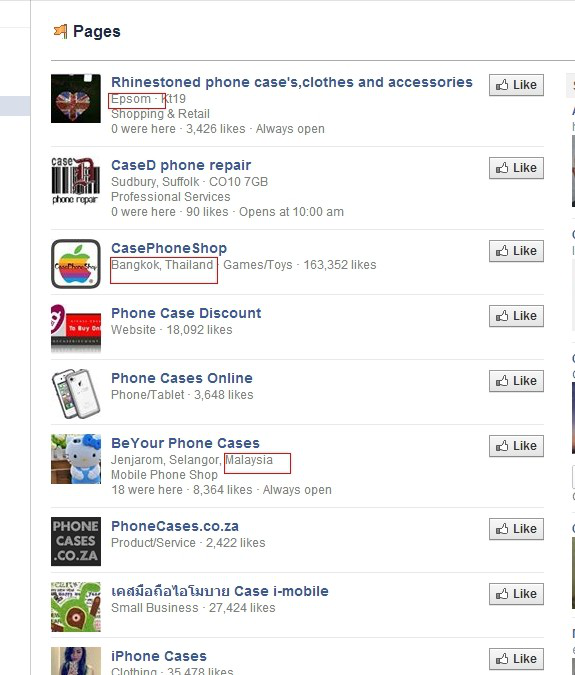This screenshot has width=575, height=675.
Task: Open the BeYour Phone Cases link
Action: click(x=185, y=443)
